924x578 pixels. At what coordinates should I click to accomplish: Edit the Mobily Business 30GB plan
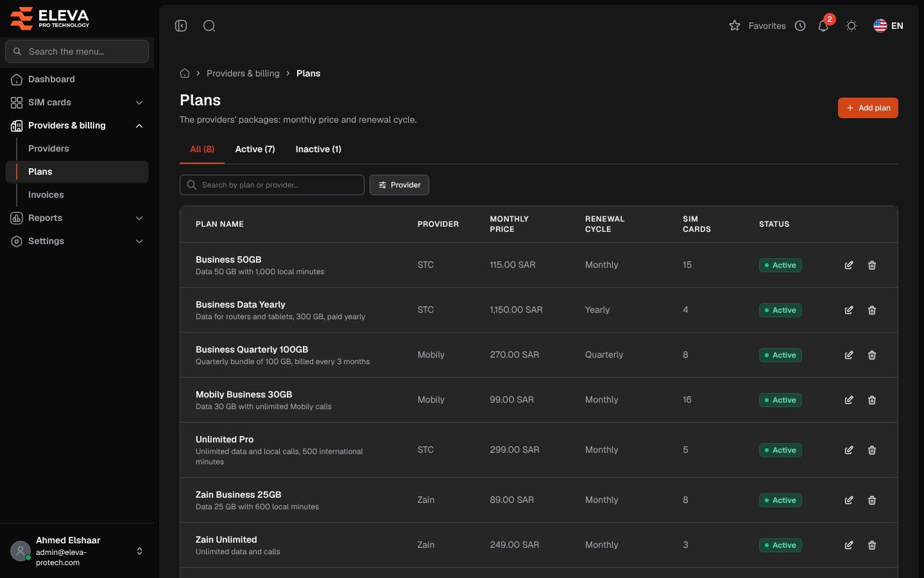click(x=849, y=400)
